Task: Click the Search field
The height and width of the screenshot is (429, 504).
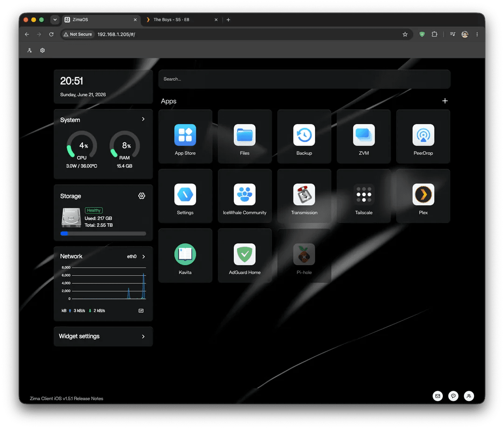Action: pyautogui.click(x=304, y=79)
